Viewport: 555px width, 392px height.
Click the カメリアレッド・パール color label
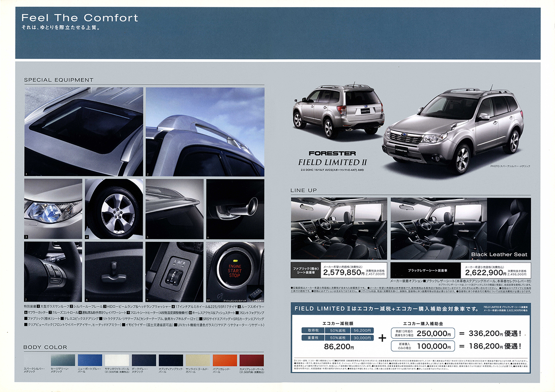point(252,370)
